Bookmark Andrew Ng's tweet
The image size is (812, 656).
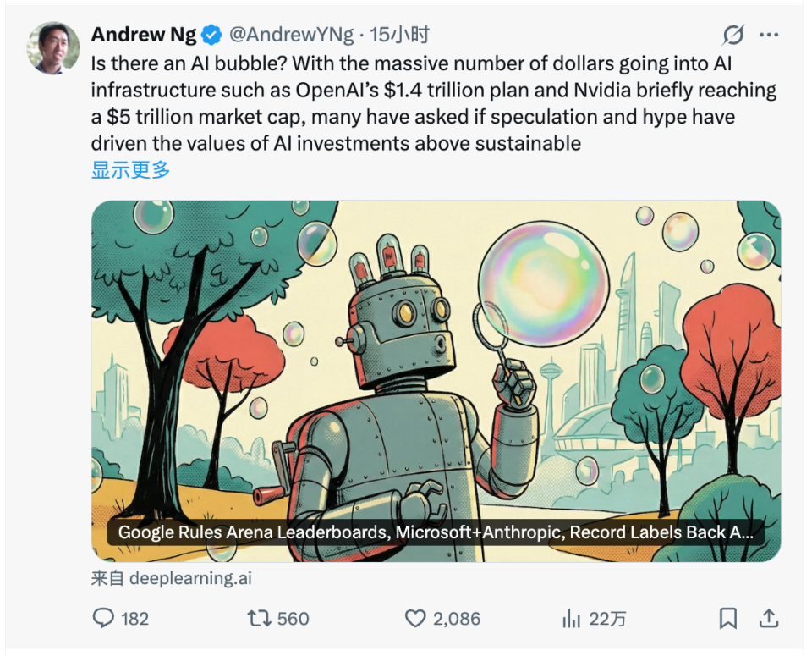[728, 619]
